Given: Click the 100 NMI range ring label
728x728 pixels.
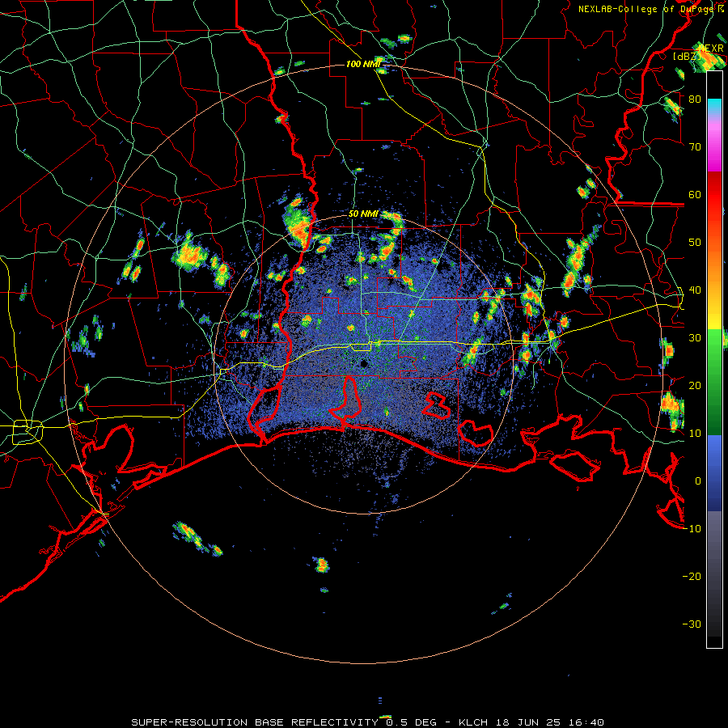Looking at the screenshot, I should [363, 64].
